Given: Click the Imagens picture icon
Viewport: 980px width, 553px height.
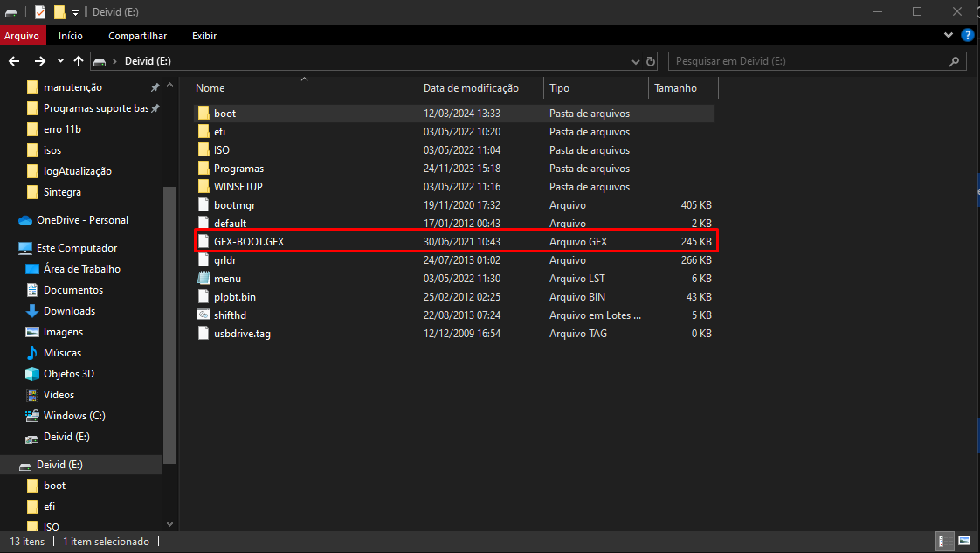Looking at the screenshot, I should (x=32, y=332).
